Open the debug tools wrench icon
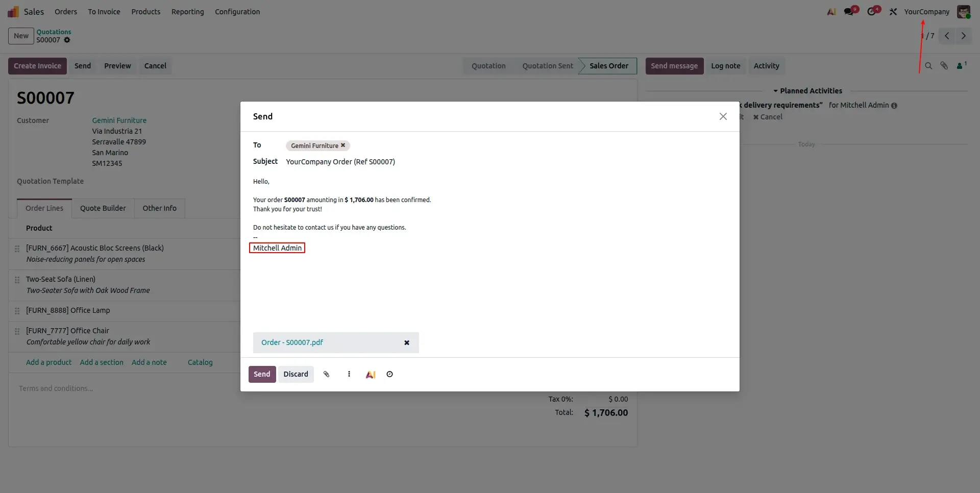Screen dimensions: 980x493 pos(893,12)
